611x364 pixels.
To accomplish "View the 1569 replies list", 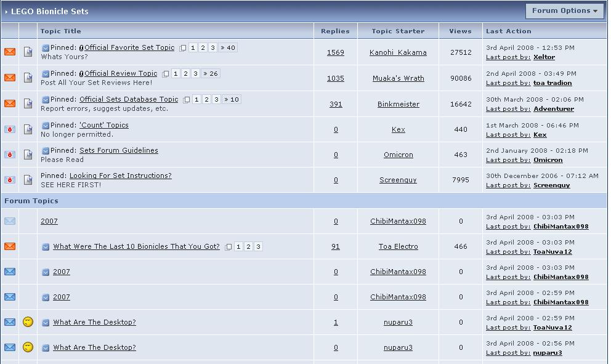I will click(336, 52).
